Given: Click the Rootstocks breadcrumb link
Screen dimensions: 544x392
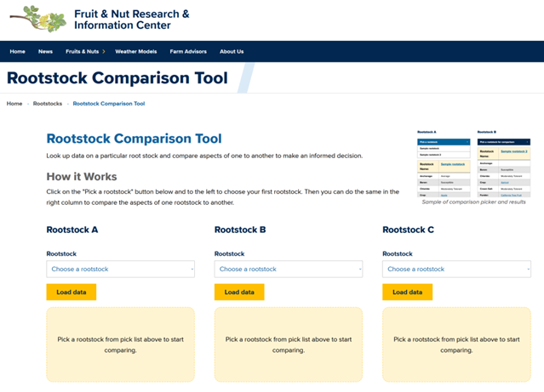Looking at the screenshot, I should (48, 104).
